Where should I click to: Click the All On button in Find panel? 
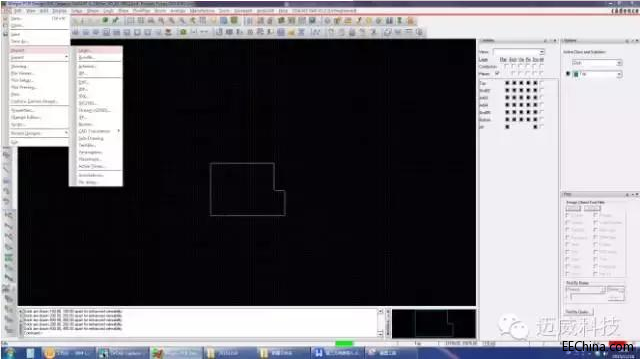tap(573, 208)
